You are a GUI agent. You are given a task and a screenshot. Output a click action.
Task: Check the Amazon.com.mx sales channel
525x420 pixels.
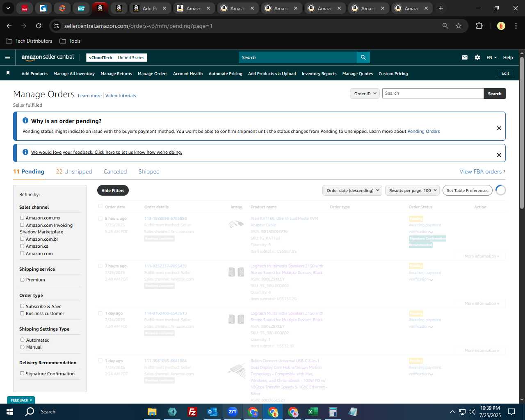tap(22, 218)
